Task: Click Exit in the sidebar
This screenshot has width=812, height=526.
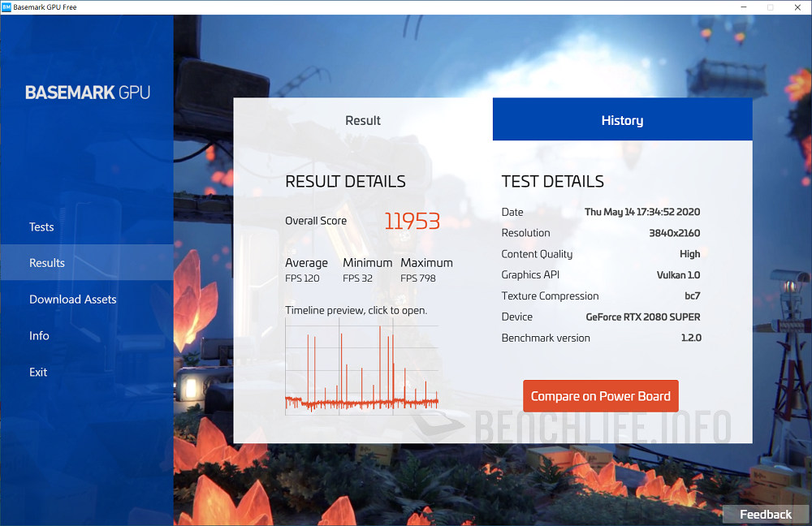Action: (38, 372)
